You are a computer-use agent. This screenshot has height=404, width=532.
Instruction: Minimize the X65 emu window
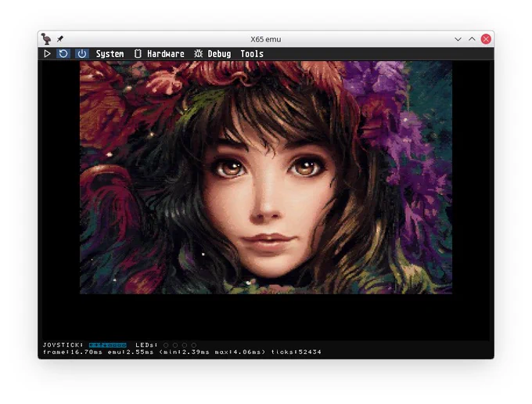[458, 39]
